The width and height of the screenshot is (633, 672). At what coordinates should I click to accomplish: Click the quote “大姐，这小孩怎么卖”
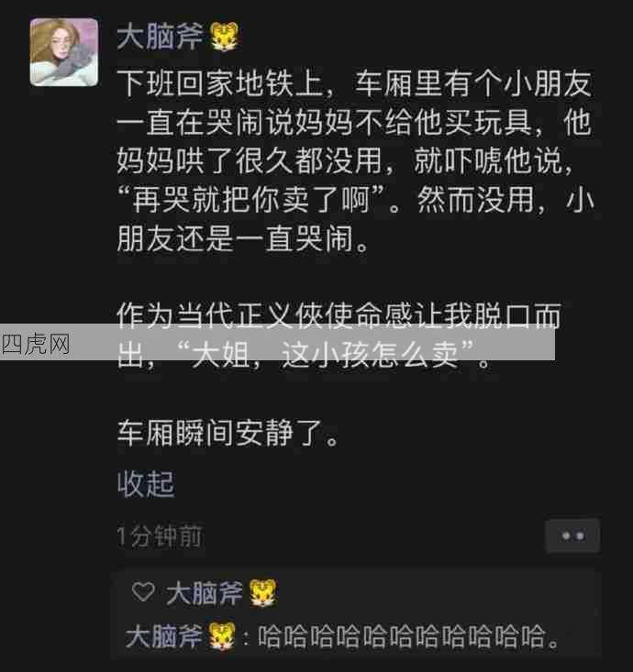[326, 356]
